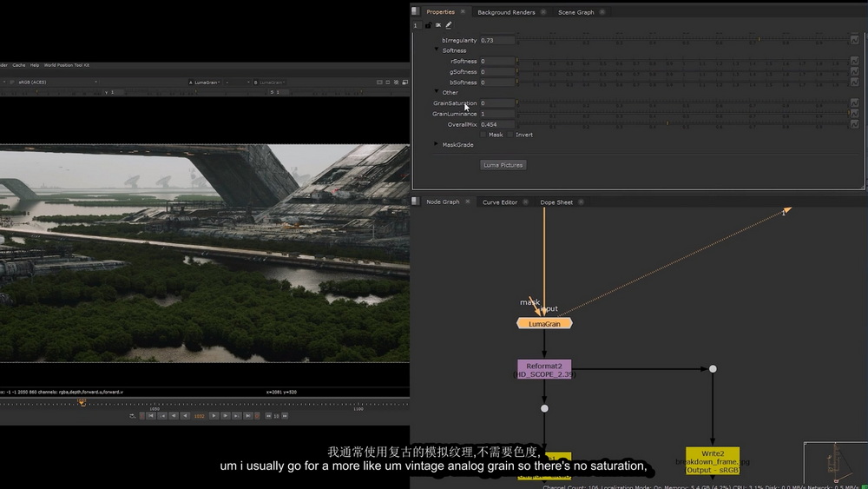Click the Luma Pictures button
This screenshot has height=489, width=868.
coord(503,165)
